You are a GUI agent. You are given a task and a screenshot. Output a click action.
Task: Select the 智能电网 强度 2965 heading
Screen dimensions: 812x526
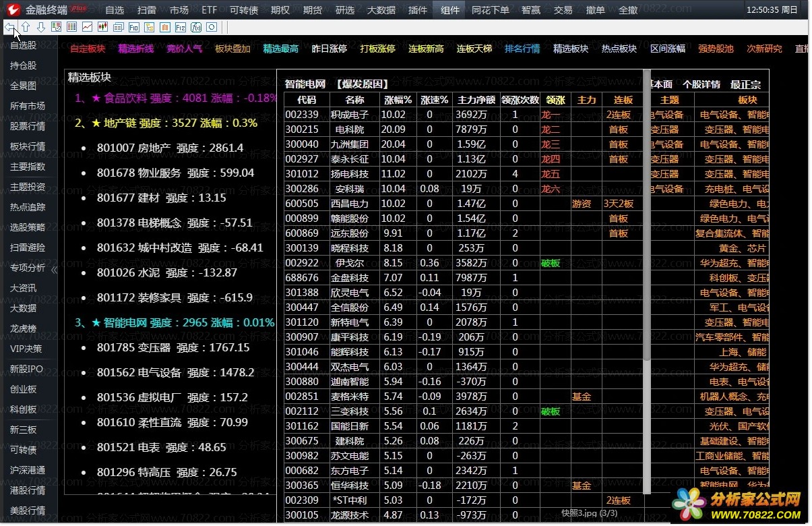[x=175, y=322]
